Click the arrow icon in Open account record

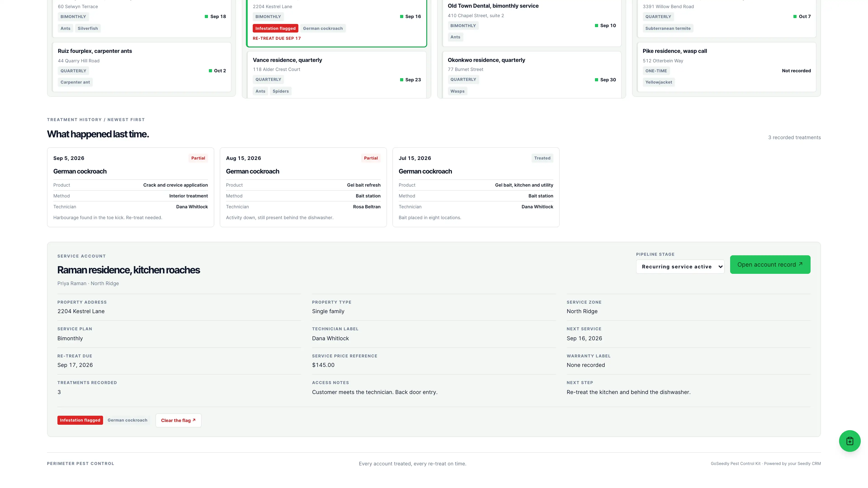801,264
